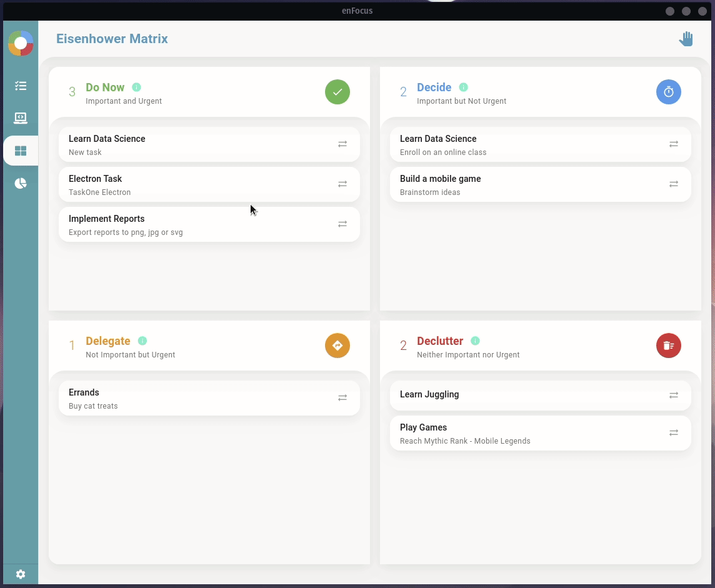The width and height of the screenshot is (715, 588).
Task: Click swap arrows on Errands task
Action: point(342,398)
